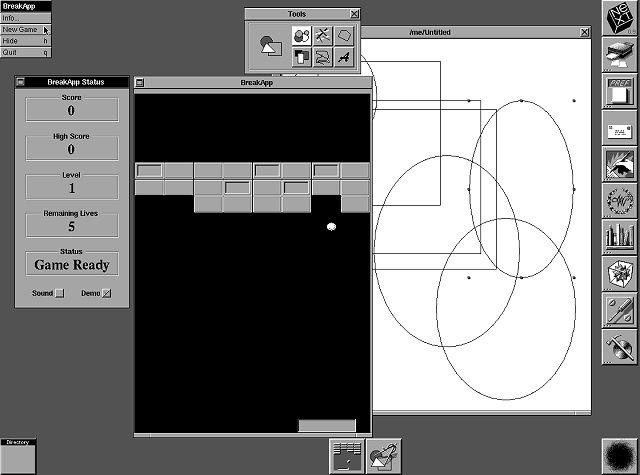
Task: Click the BreakApp game dock tile
Action: 347,456
